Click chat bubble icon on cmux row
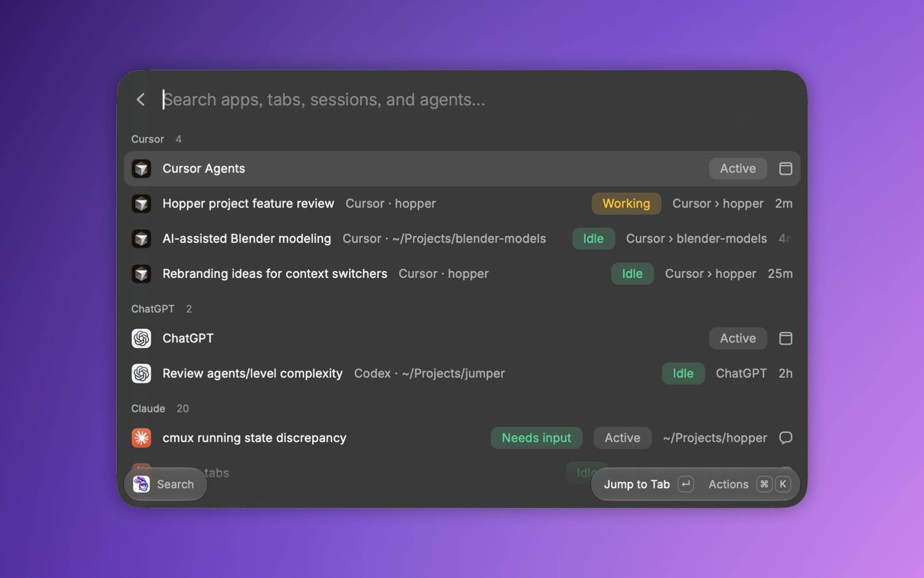This screenshot has width=924, height=578. 785,438
